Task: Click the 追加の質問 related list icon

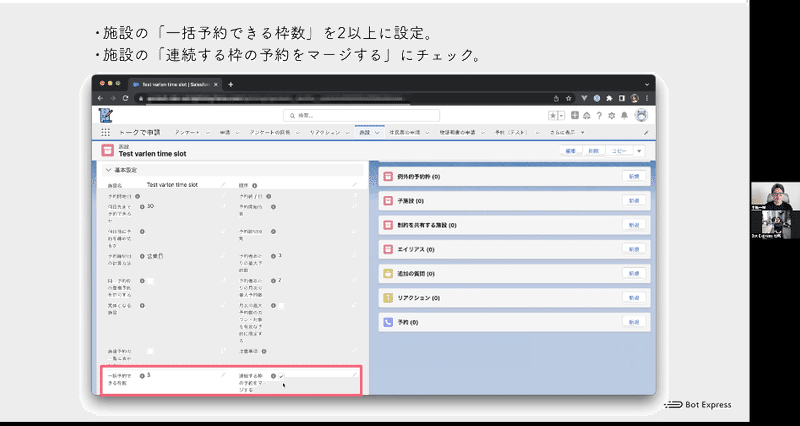Action: pyautogui.click(x=388, y=273)
